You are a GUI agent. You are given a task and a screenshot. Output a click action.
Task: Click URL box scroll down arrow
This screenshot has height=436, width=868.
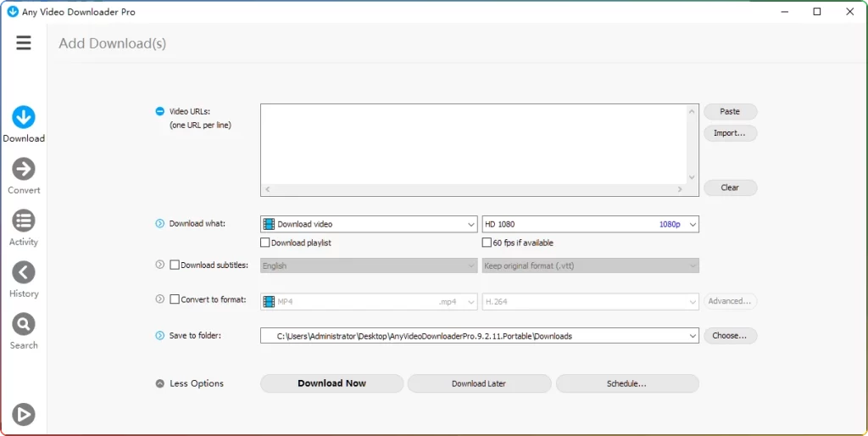coord(692,177)
